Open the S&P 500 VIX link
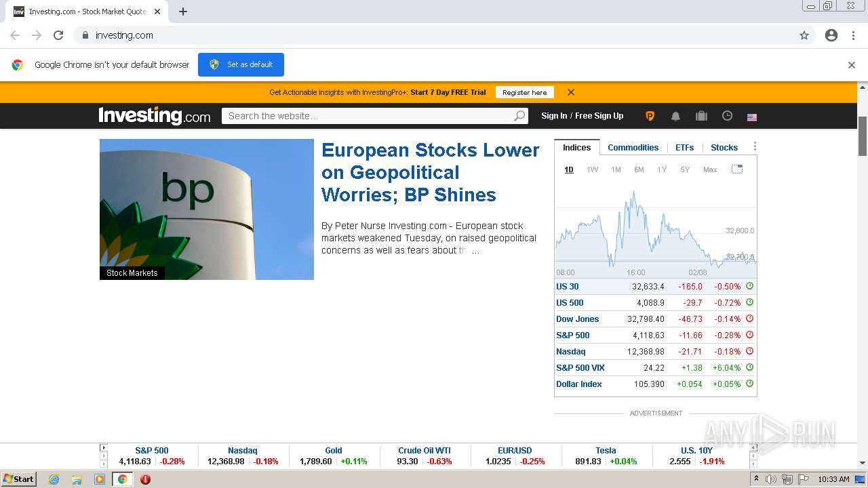The image size is (868, 488). coord(580,368)
